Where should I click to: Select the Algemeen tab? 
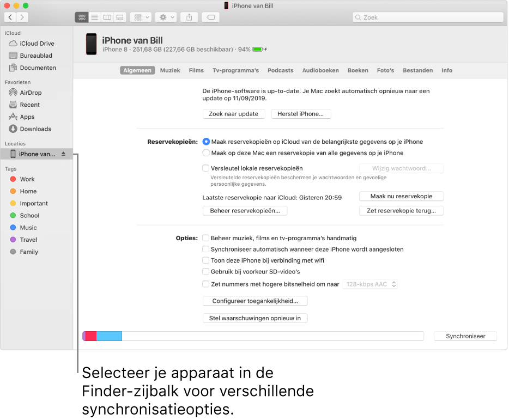pyautogui.click(x=137, y=70)
